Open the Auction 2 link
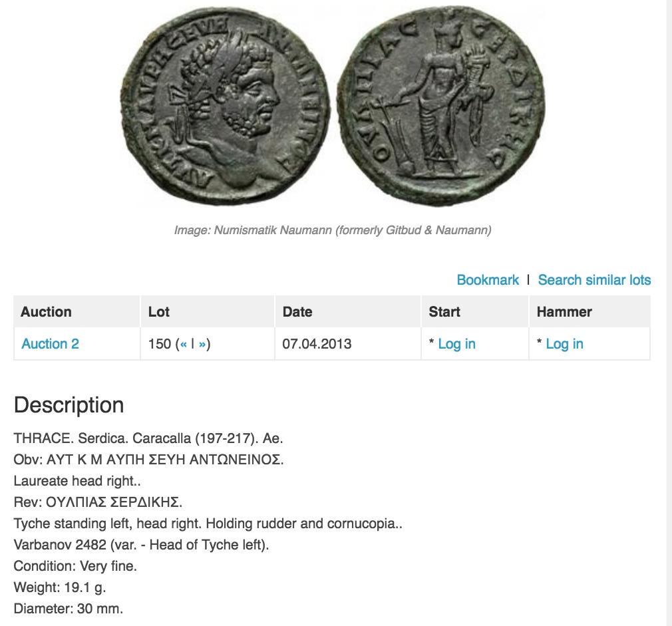 (x=50, y=344)
